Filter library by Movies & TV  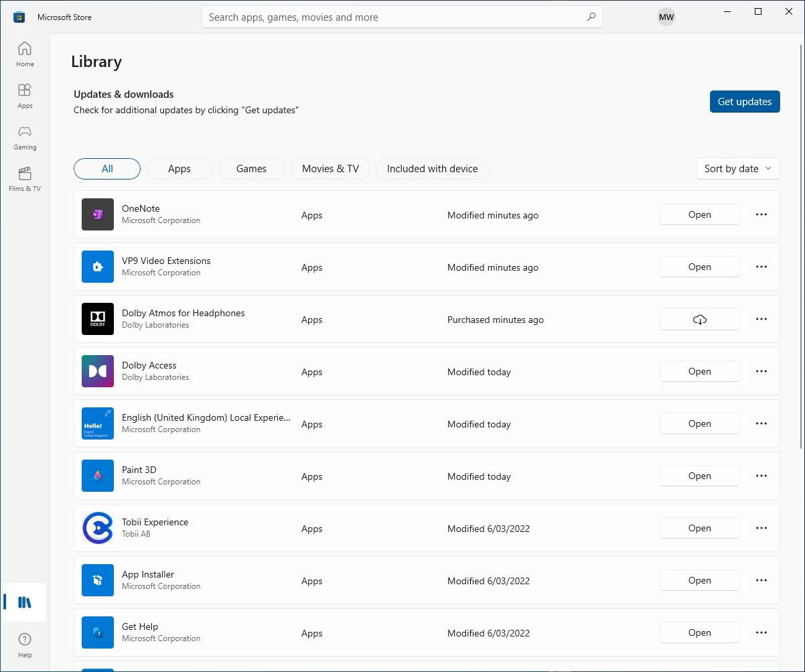point(330,169)
